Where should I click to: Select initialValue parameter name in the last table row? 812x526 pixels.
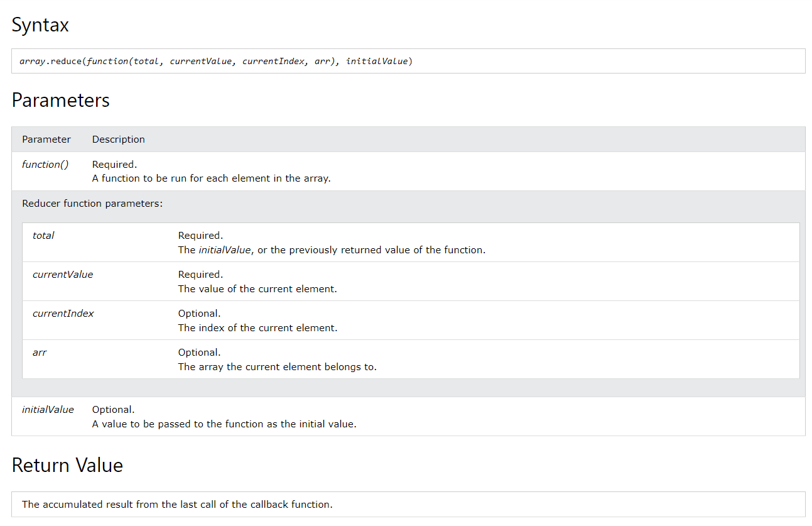coord(48,410)
